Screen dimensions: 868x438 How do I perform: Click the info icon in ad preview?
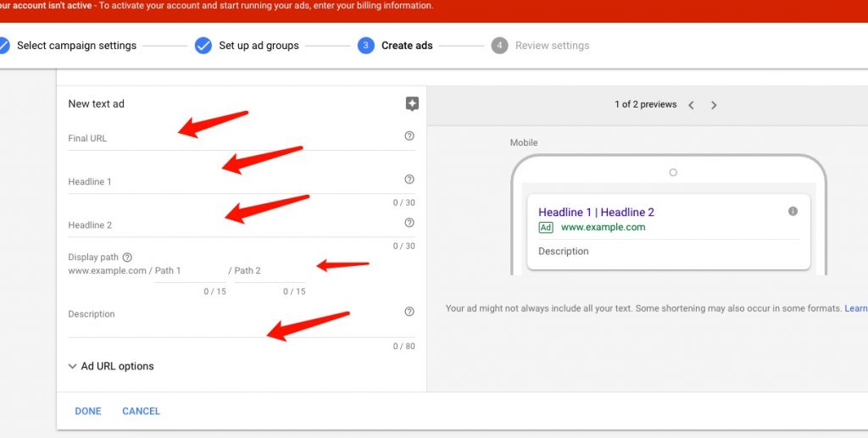[793, 211]
